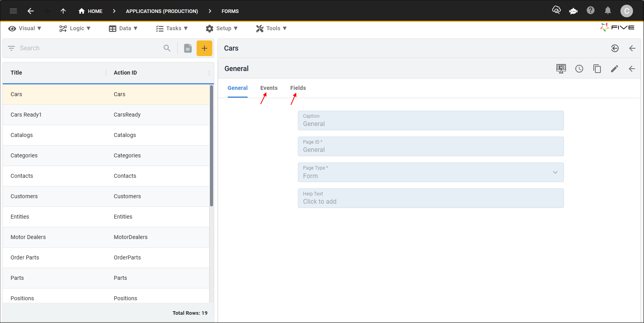
Task: Click the magnifier search icon
Action: (x=167, y=48)
